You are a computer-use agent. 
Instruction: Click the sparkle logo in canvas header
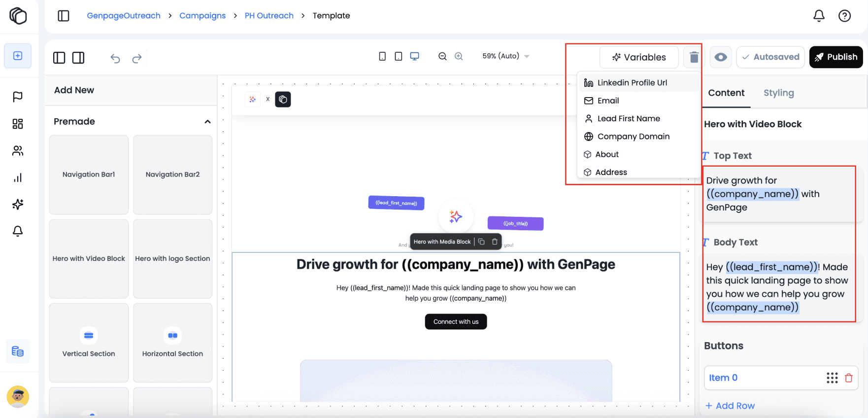click(252, 99)
